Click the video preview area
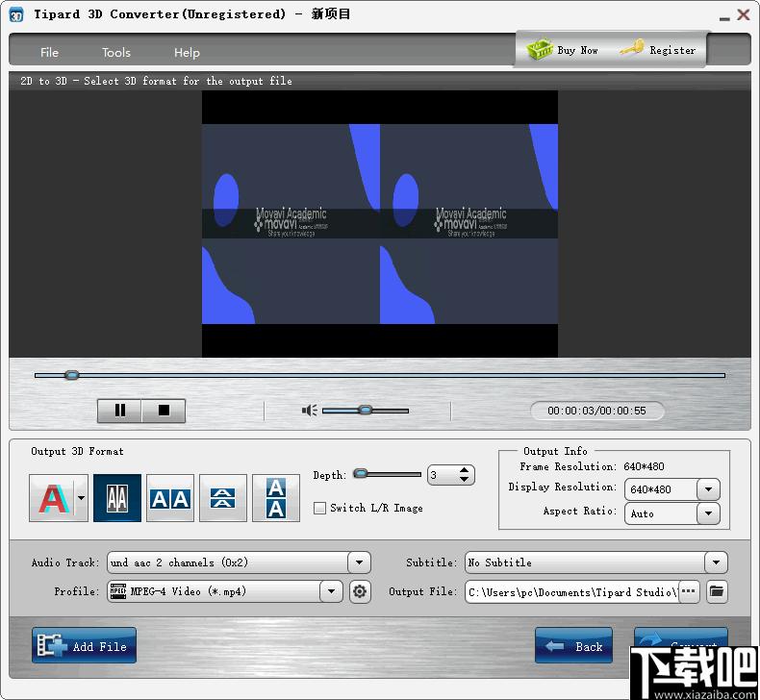Screen dimensions: 760x700 pos(379,224)
